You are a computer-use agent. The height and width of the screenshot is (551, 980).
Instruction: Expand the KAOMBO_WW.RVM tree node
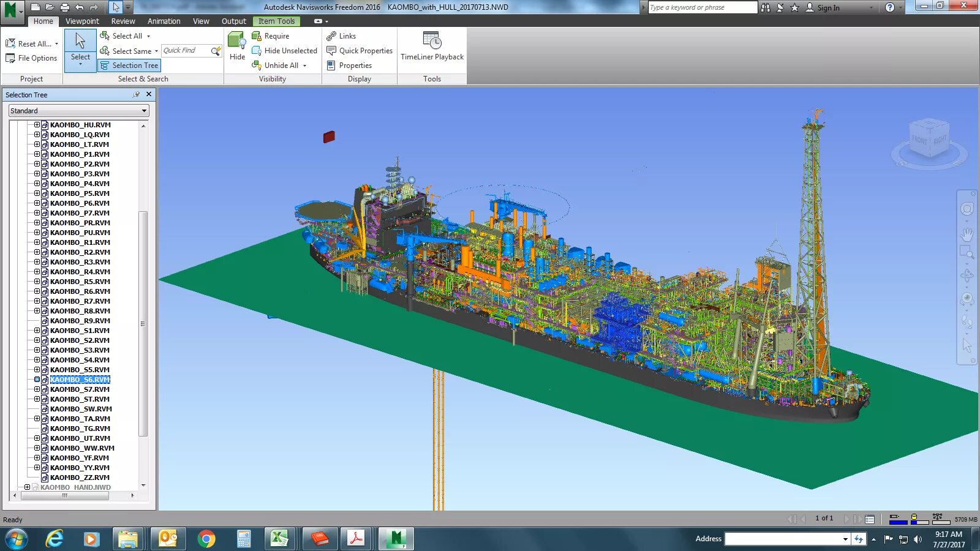(37, 448)
